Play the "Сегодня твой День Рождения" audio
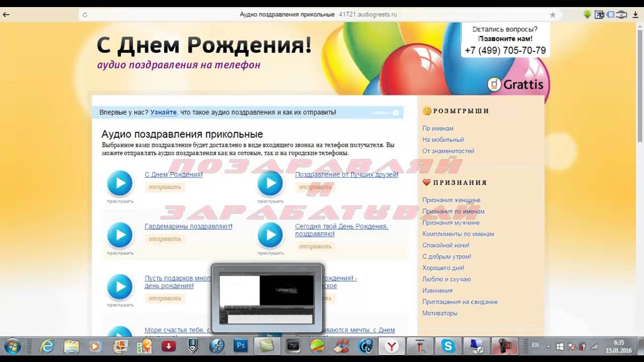The image size is (644, 362). click(x=270, y=235)
